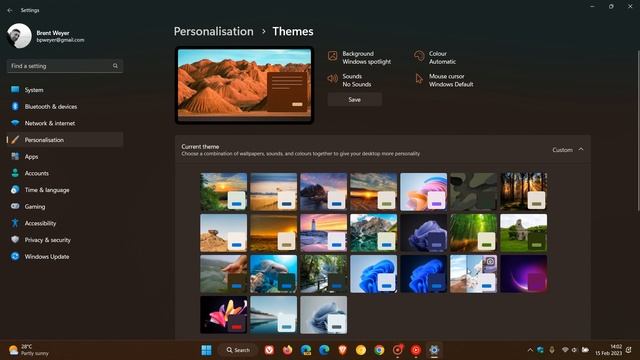Screen dimensions: 640x360
Task: Open the weather widget on taskbar
Action: pyautogui.click(x=29, y=350)
